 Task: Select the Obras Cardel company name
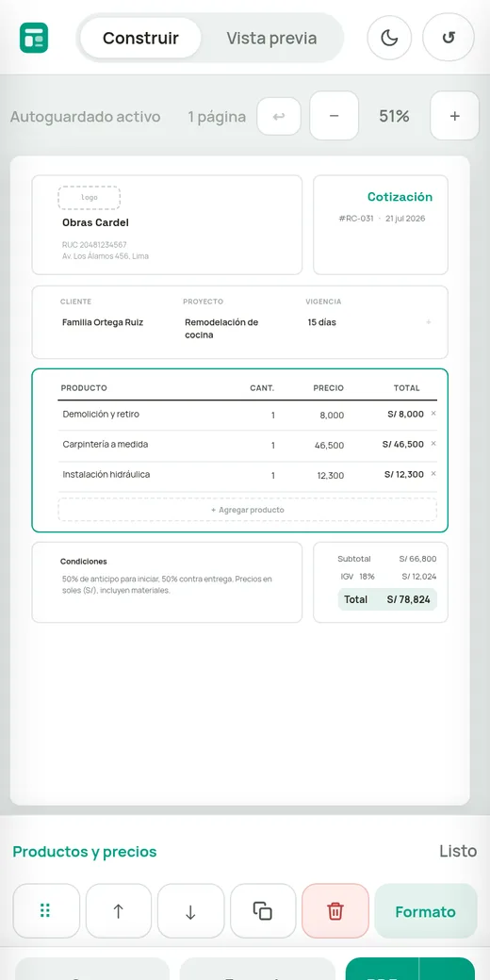click(95, 222)
